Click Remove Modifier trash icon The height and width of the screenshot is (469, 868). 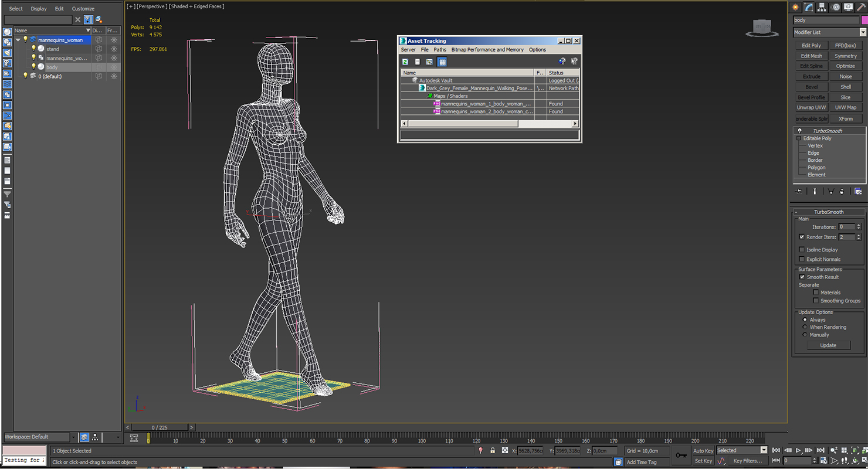(842, 191)
